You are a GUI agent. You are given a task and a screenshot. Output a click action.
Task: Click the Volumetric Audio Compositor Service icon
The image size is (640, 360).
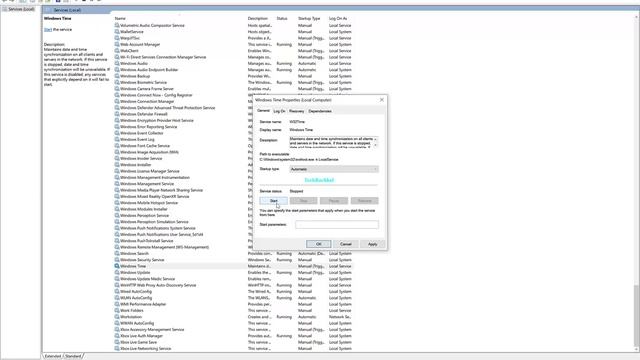(117, 25)
